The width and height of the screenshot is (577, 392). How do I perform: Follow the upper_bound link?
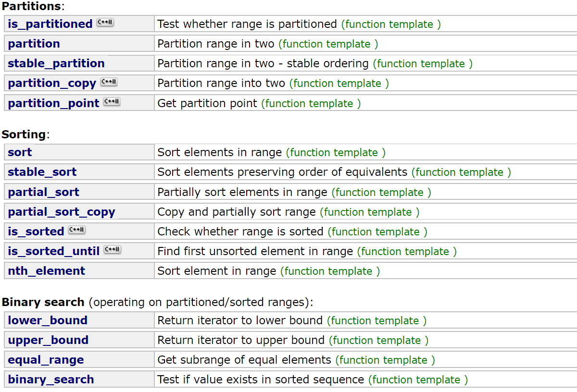(48, 340)
